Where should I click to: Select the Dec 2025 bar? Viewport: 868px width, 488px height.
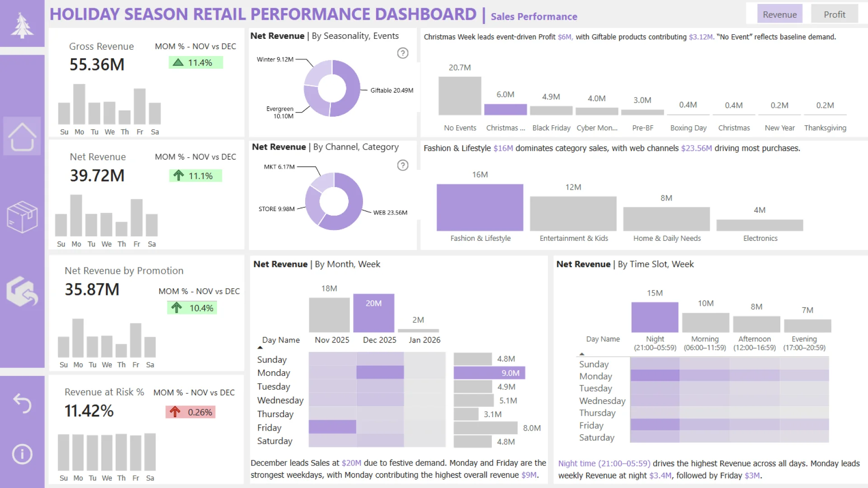click(x=373, y=313)
